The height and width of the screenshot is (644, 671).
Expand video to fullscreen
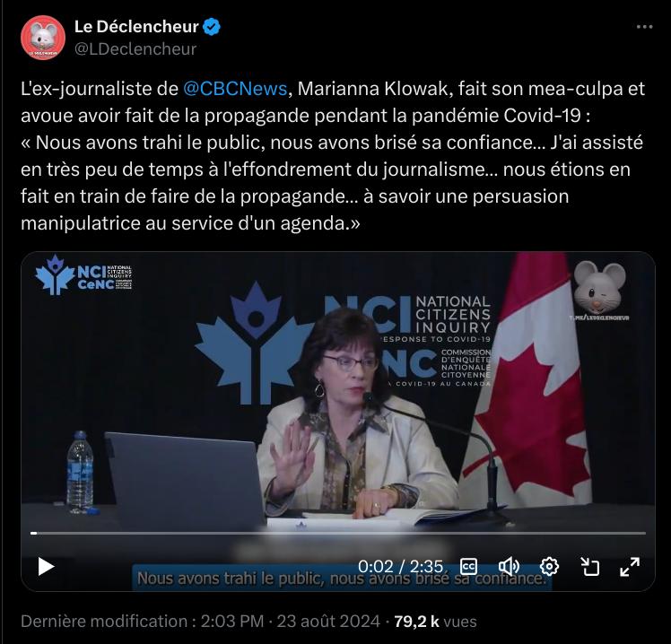630,567
